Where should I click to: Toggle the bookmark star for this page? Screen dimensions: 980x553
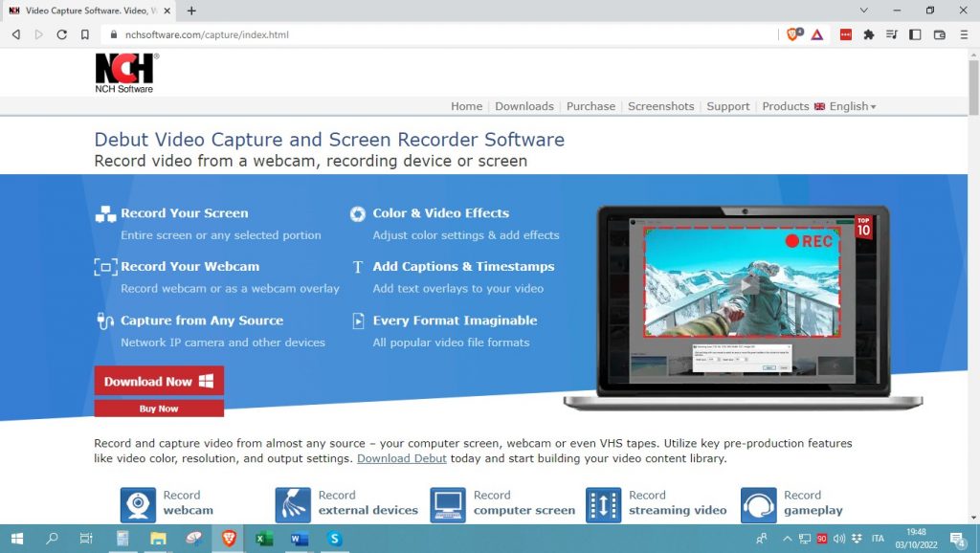[85, 33]
